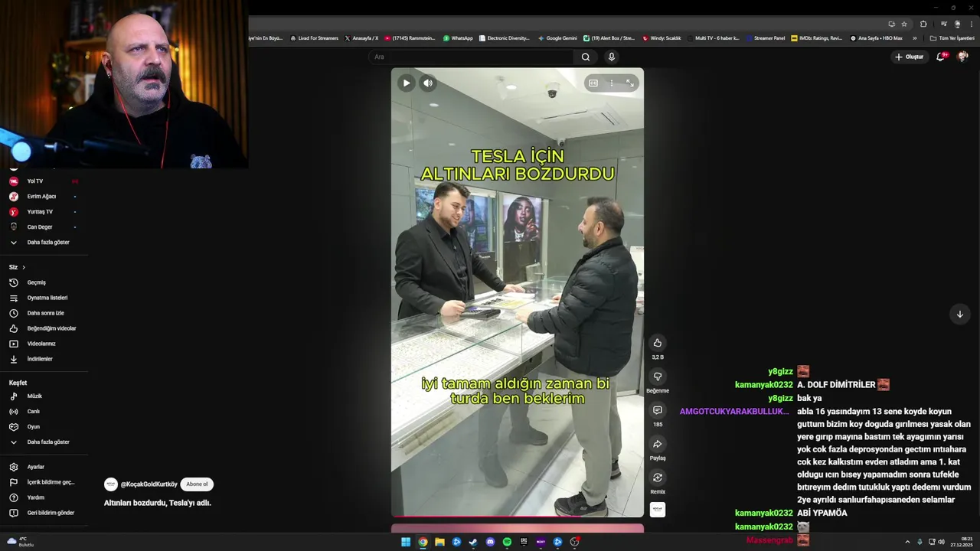Open Chrome three-dot menu

click(x=971, y=24)
